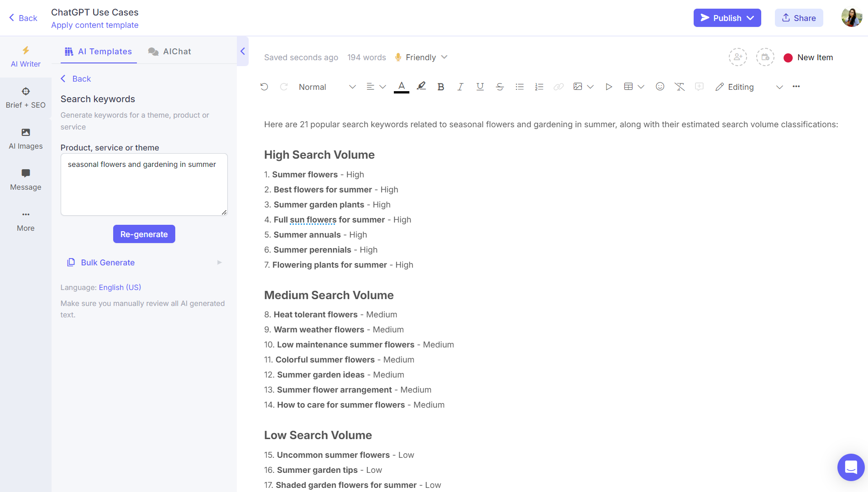Open the Message panel
The height and width of the screenshot is (492, 868).
coord(26,179)
